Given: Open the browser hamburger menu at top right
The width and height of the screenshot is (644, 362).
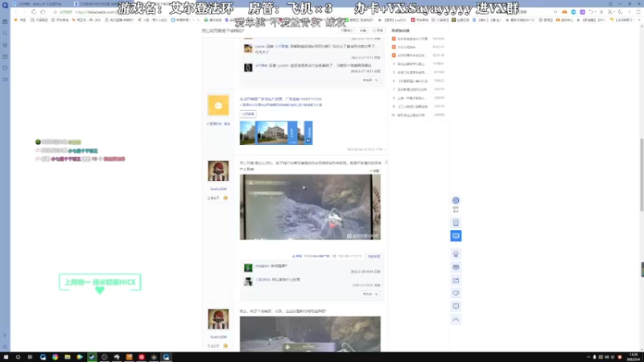Looking at the screenshot, I should point(638,12).
